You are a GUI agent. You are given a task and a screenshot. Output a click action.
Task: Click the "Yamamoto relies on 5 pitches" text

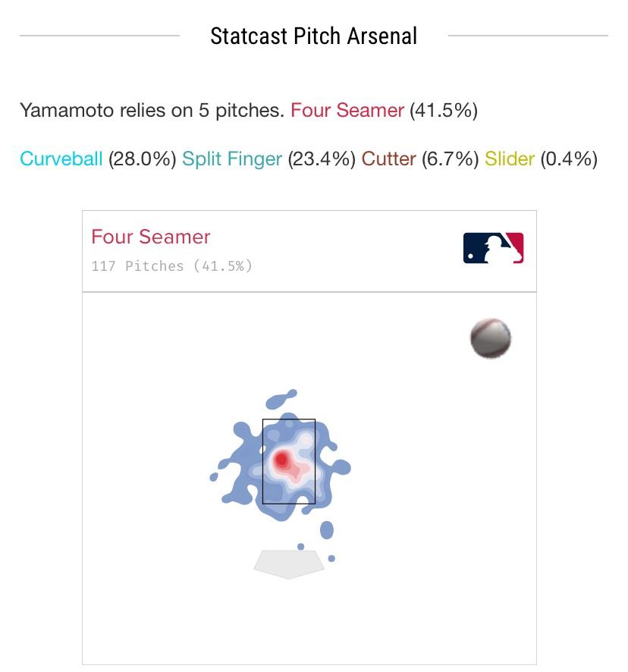[x=152, y=110]
